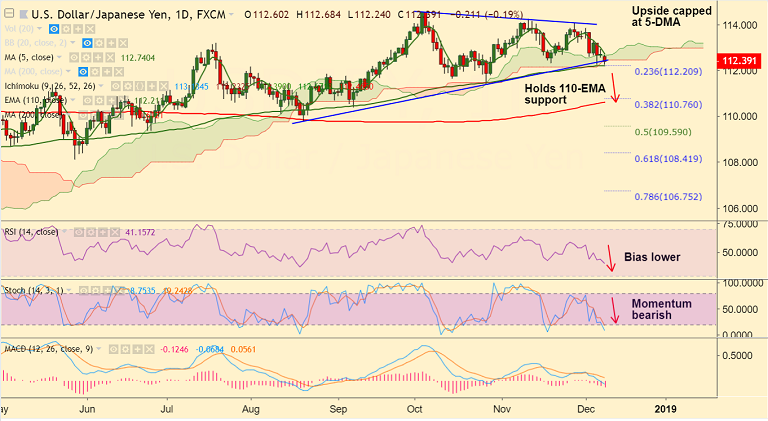Click the plus icon for MA (5, close)

coord(98,57)
